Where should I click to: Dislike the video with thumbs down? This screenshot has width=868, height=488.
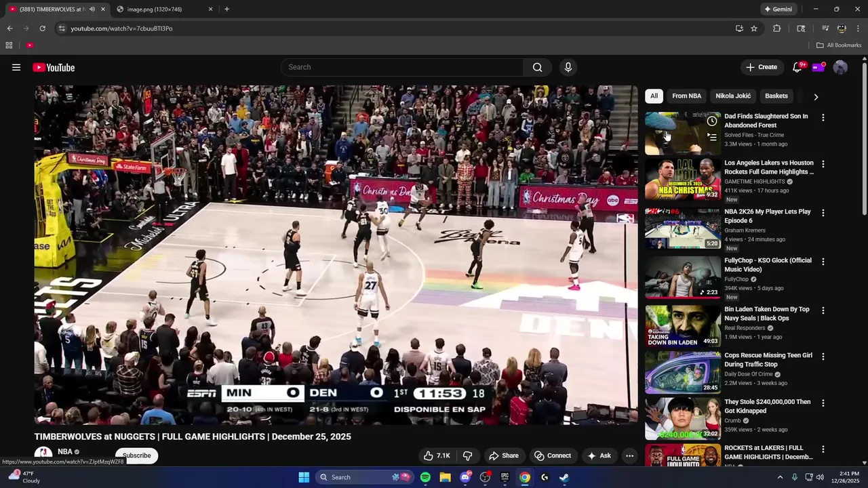tap(467, 455)
